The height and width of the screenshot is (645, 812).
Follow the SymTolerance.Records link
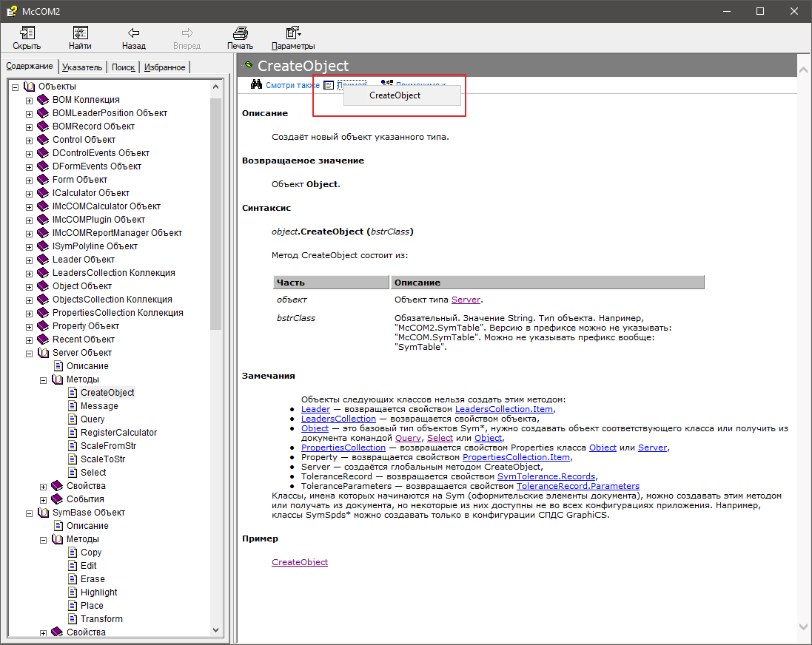coord(546,476)
